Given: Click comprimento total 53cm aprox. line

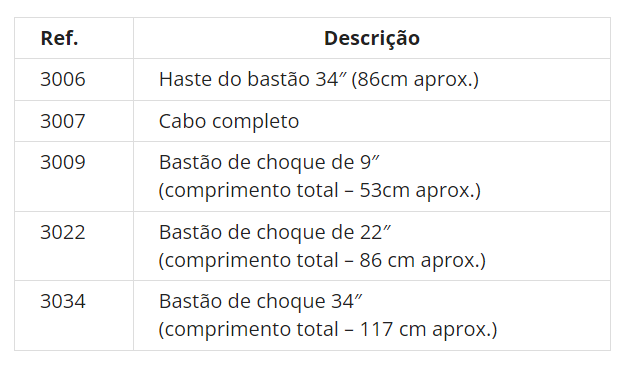Looking at the screenshot, I should click(x=319, y=190).
